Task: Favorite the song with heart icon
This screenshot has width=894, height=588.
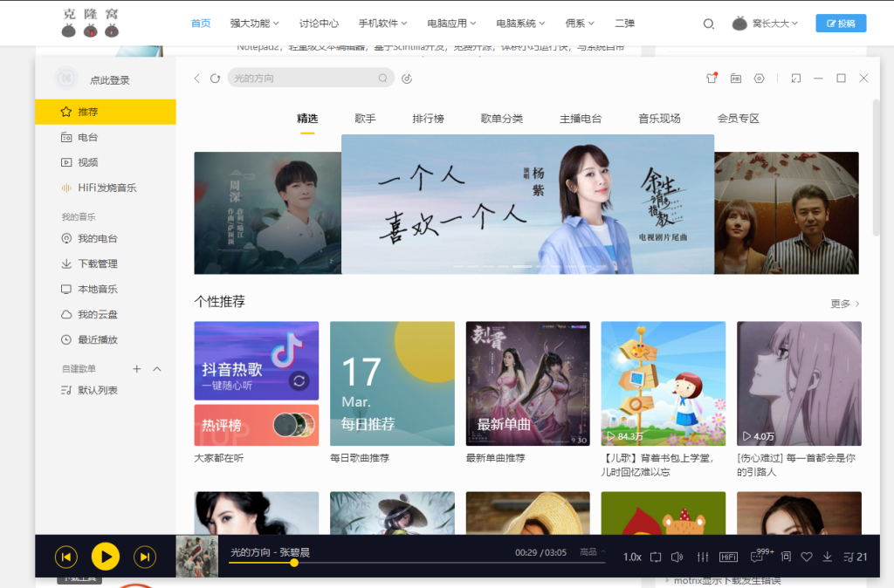Action: (806, 557)
